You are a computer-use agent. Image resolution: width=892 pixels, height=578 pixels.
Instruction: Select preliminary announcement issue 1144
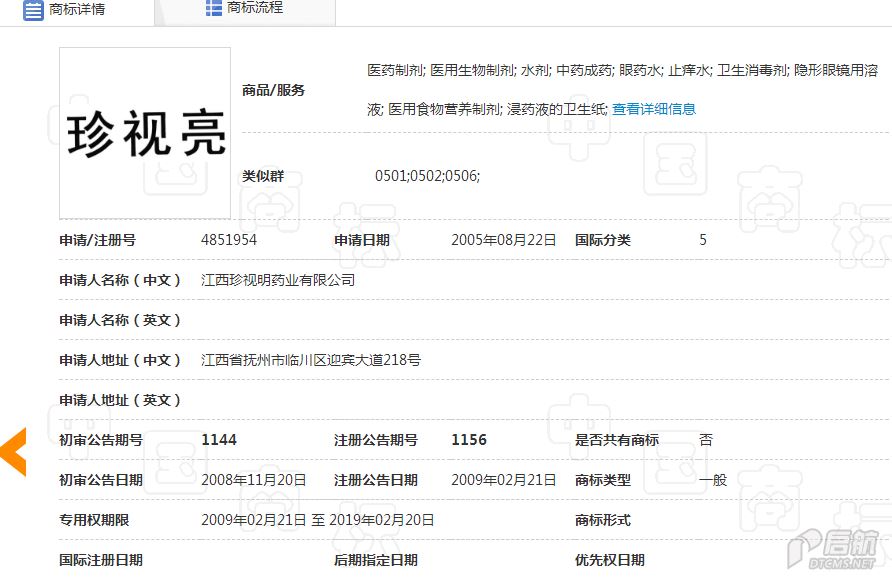coord(219,440)
